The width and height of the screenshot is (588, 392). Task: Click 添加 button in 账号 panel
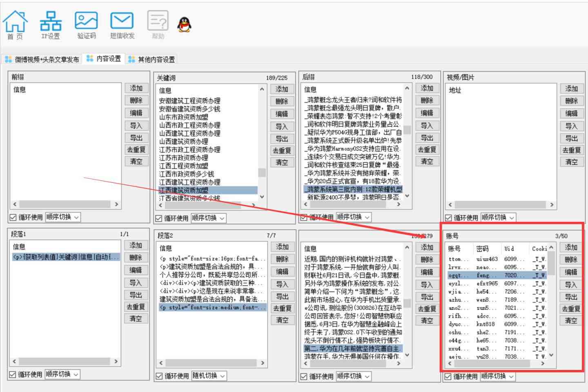coord(571,247)
